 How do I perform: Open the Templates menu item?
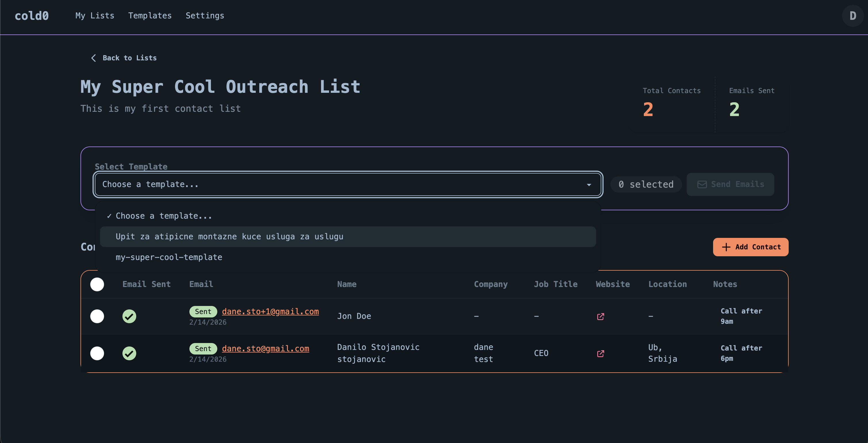(x=150, y=16)
